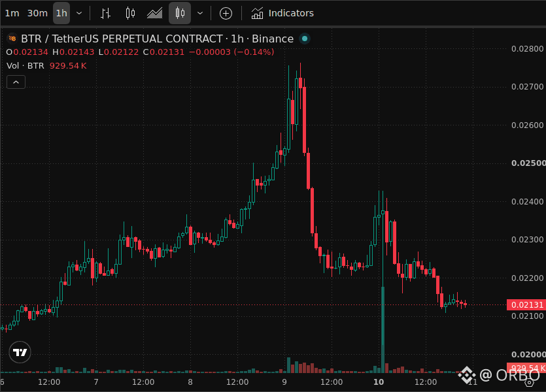Switch to the Candles chart style
This screenshot has width=546, height=392.
(x=130, y=13)
